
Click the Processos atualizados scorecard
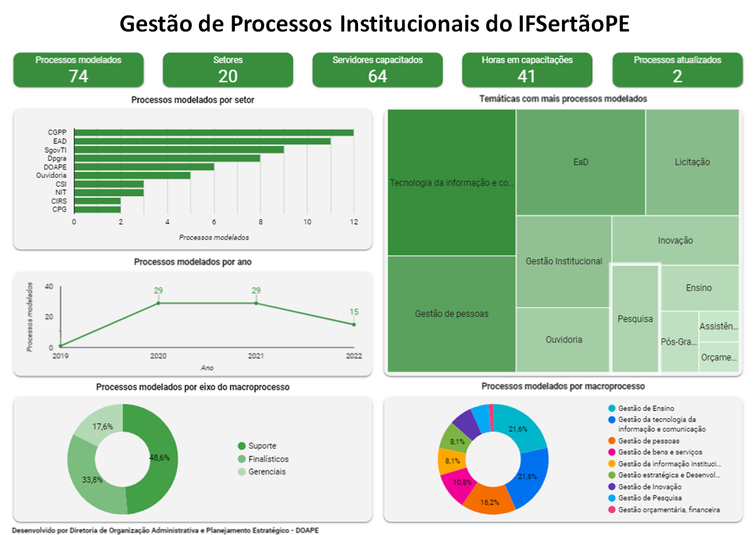(677, 70)
